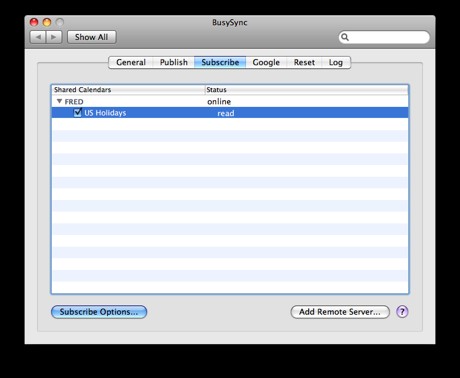Go back with the left arrow button
This screenshot has width=460, height=378.
38,37
